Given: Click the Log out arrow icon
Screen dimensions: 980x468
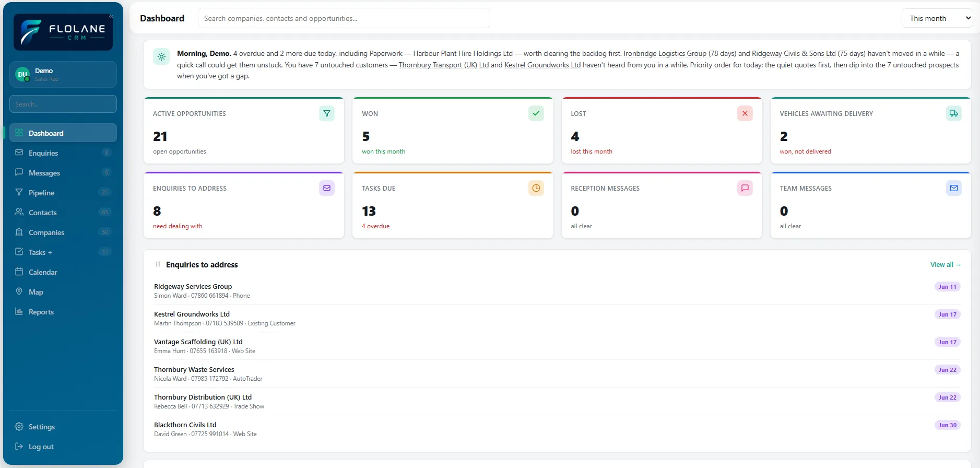Looking at the screenshot, I should click(19, 446).
